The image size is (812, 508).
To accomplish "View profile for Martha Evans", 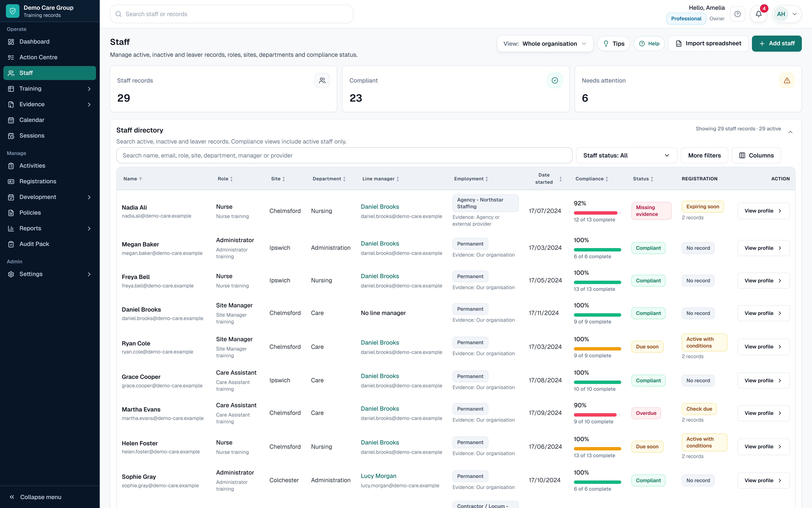I will pos(763,413).
